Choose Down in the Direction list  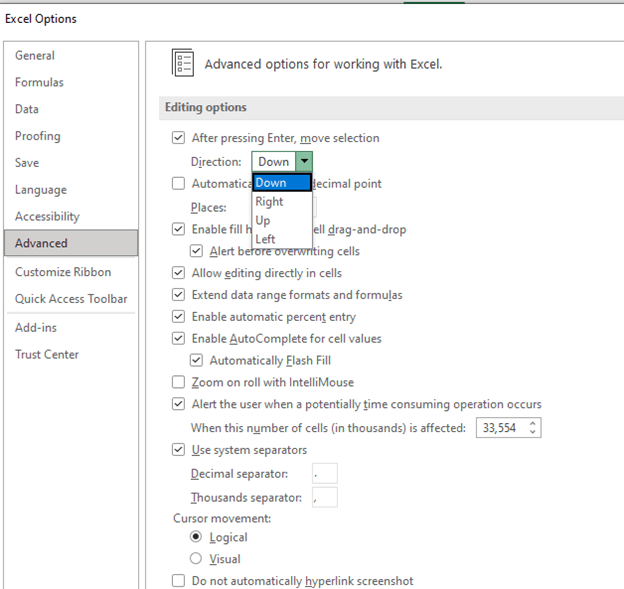(282, 183)
